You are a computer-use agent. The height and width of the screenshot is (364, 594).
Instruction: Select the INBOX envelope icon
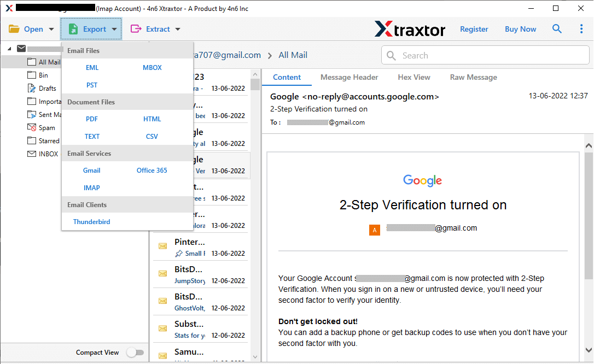click(x=31, y=154)
